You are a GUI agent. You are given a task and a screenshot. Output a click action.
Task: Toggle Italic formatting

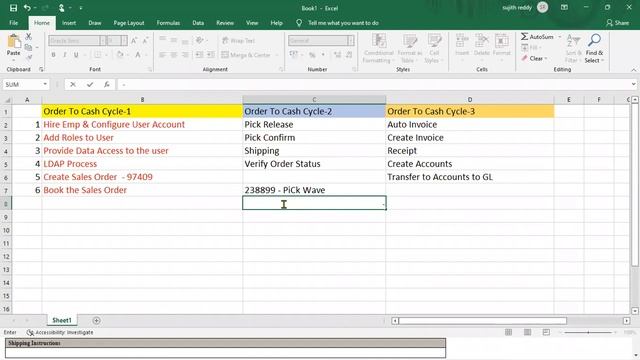pyautogui.click(x=64, y=55)
